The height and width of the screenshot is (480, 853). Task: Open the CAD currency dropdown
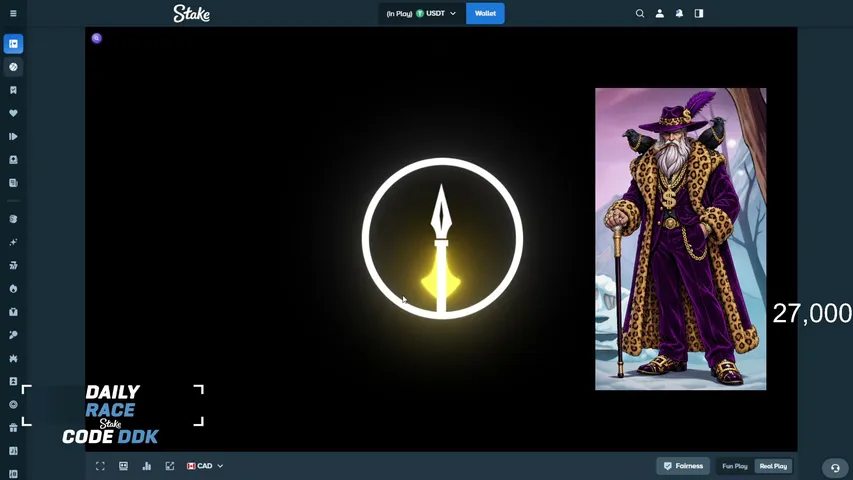pos(205,466)
